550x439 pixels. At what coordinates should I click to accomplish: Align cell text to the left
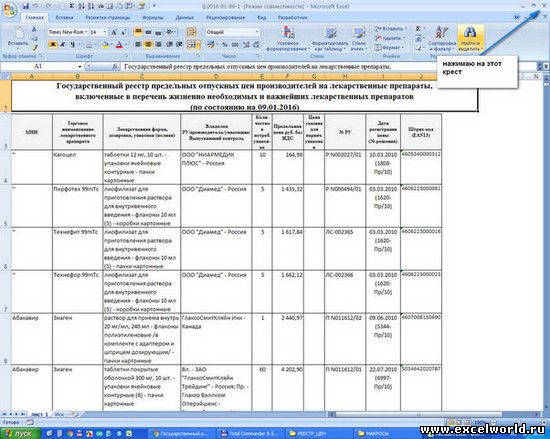[x=138, y=45]
